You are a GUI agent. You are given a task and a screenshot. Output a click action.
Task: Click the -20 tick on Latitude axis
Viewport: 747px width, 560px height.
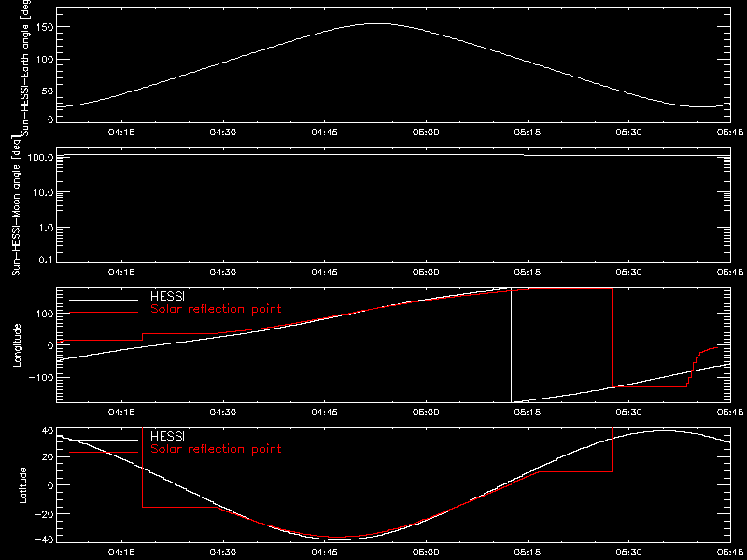(x=44, y=513)
